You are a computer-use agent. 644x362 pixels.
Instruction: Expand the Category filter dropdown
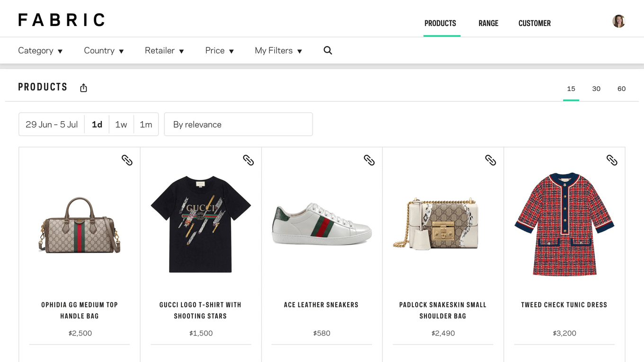40,51
